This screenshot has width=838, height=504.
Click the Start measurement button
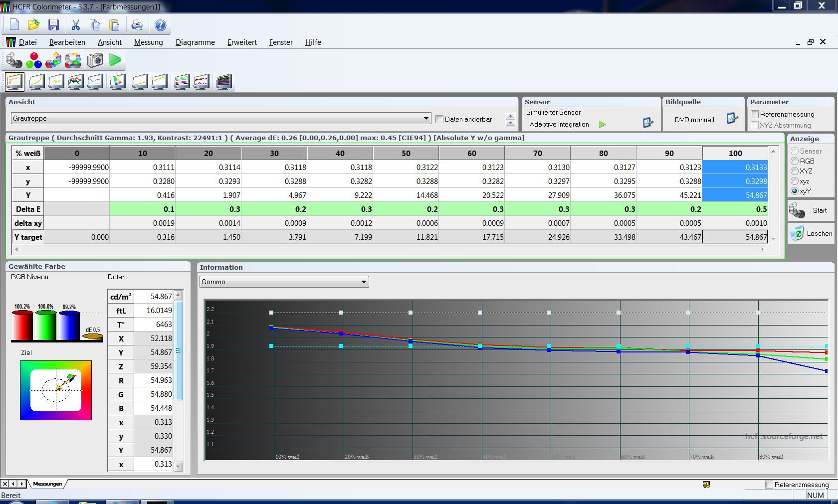pos(810,211)
